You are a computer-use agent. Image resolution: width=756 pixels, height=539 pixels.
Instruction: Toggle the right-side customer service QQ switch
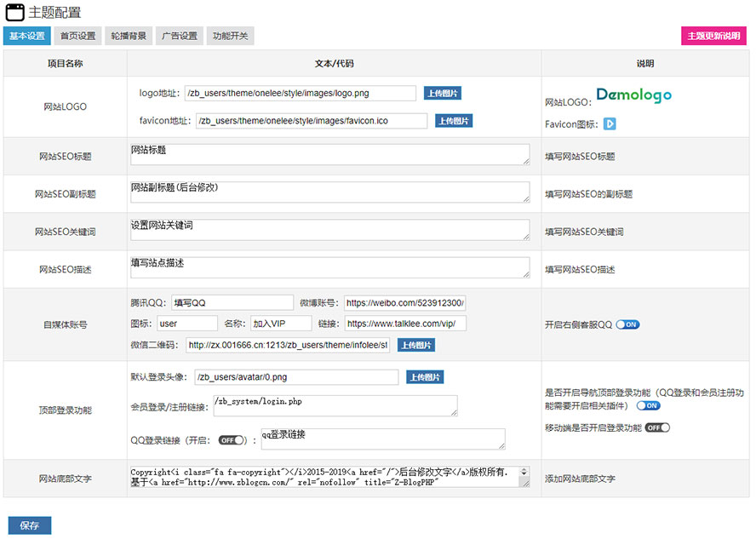coord(627,324)
